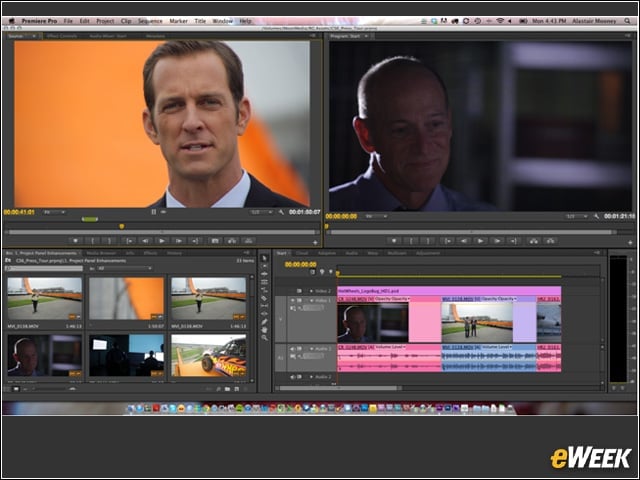640x480 pixels.
Task: Toggle sync lock on Video 1 track
Action: coord(299,300)
